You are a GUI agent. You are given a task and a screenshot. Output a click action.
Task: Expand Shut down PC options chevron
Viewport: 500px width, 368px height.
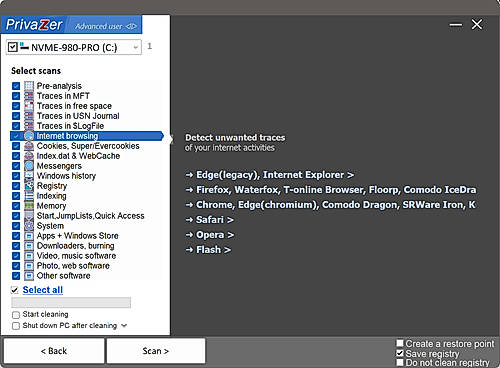point(124,326)
